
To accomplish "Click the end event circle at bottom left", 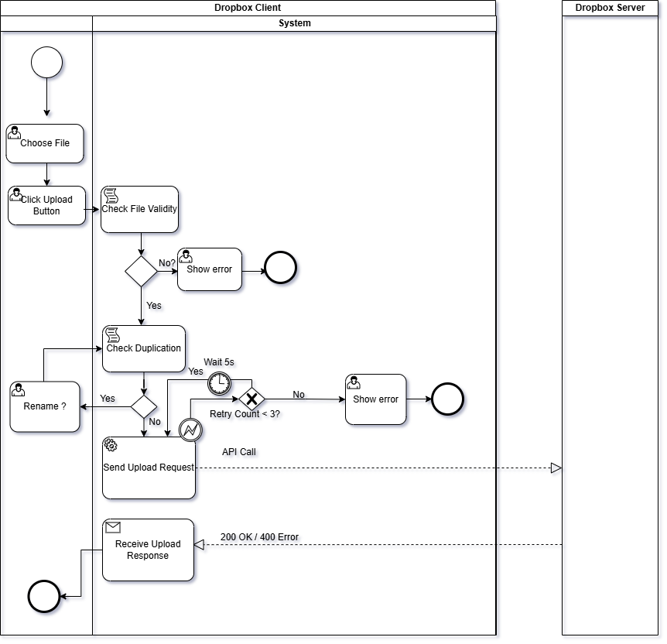I will (43, 597).
